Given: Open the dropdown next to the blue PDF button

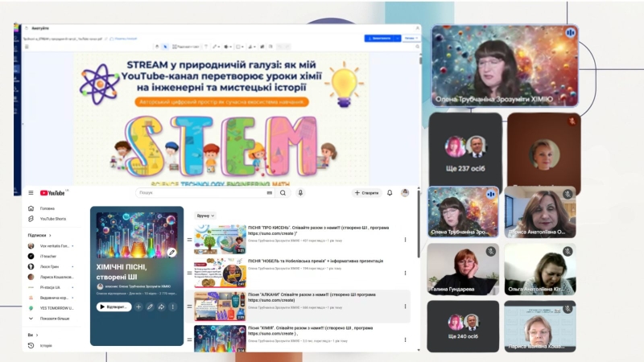Looking at the screenshot, I should click(x=411, y=38).
